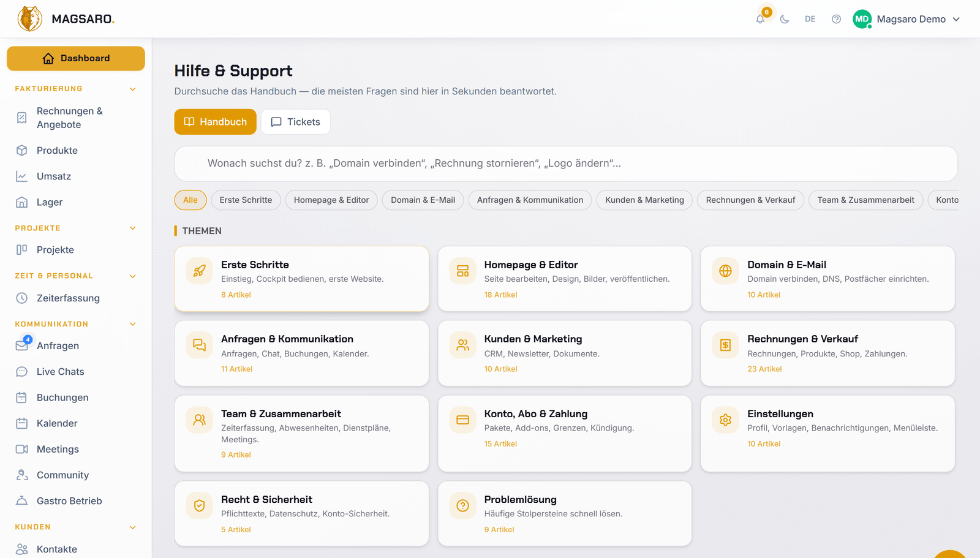980x558 pixels.
Task: Click the '18 Artikel' count
Action: pos(500,295)
